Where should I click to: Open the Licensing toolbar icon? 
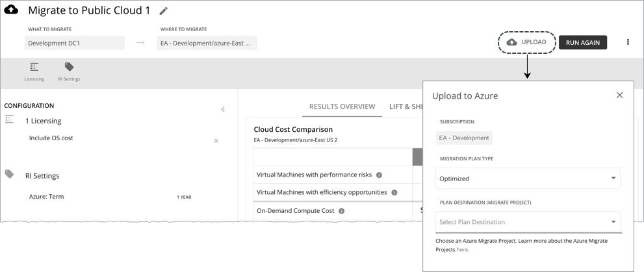tap(34, 71)
